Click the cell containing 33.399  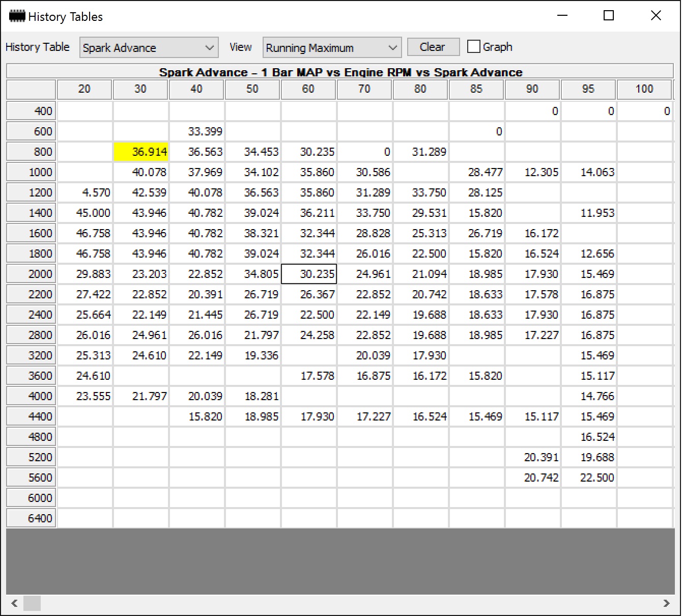pyautogui.click(x=197, y=131)
